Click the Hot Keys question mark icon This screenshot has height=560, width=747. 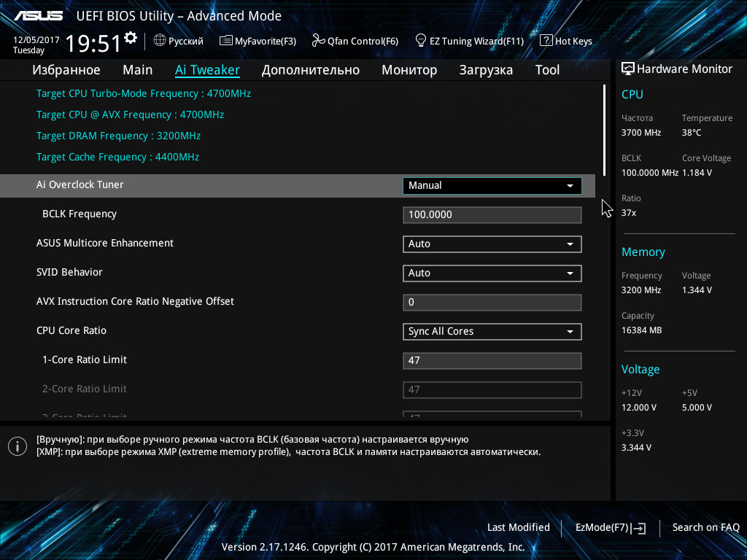546,41
